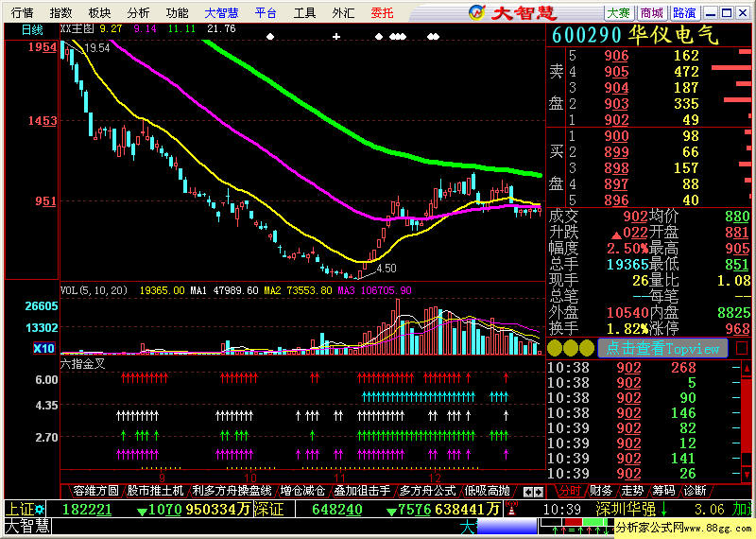Click the second yellow circle beside Topview
This screenshot has width=756, height=539.
571,348
